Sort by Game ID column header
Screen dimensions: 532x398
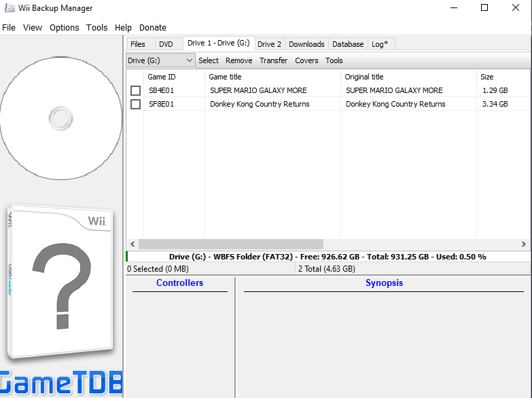(x=174, y=77)
